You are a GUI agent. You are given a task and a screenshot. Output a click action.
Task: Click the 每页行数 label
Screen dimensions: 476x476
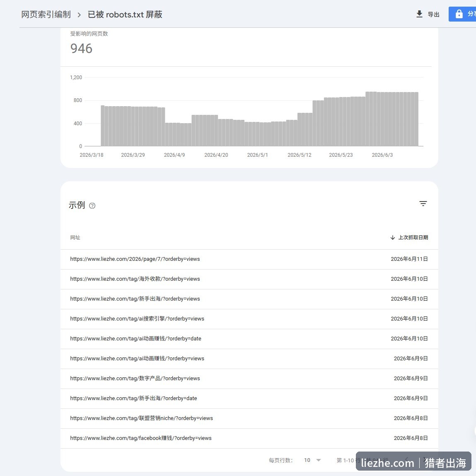pyautogui.click(x=280, y=460)
